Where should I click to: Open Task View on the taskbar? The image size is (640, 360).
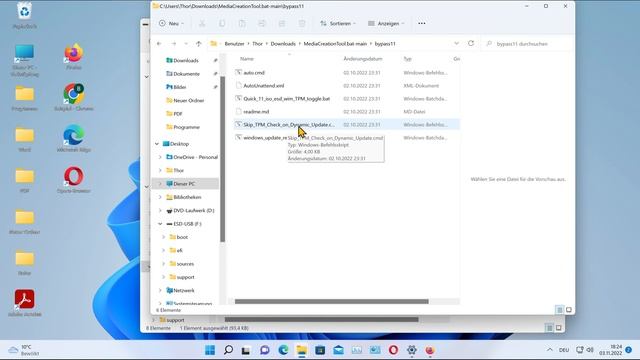point(246,350)
